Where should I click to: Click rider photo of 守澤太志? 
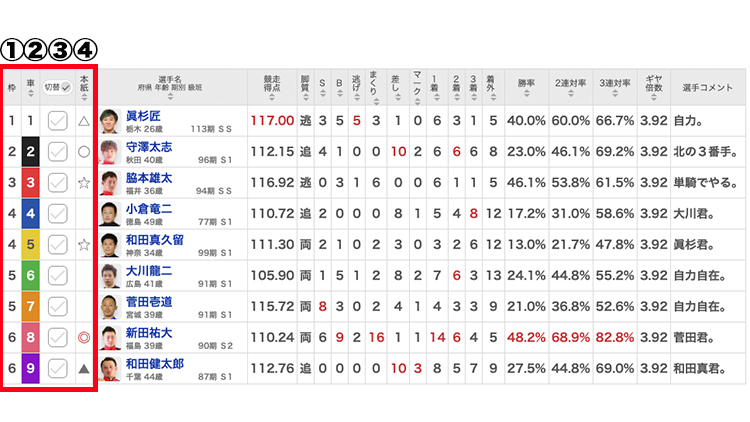tap(109, 151)
